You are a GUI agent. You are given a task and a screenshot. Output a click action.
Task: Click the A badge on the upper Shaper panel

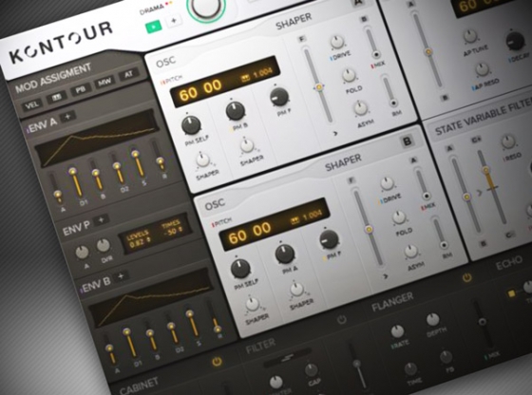coord(358,2)
